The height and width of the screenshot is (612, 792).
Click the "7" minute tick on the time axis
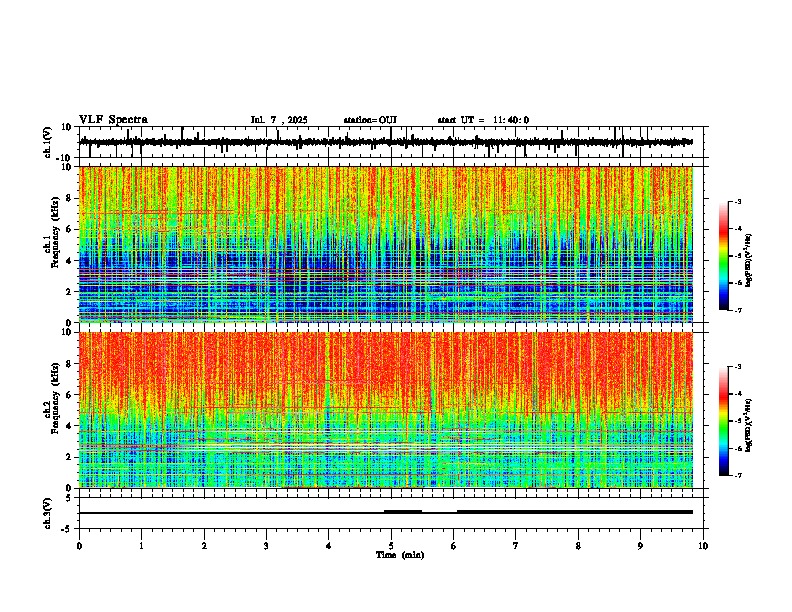pyautogui.click(x=516, y=546)
